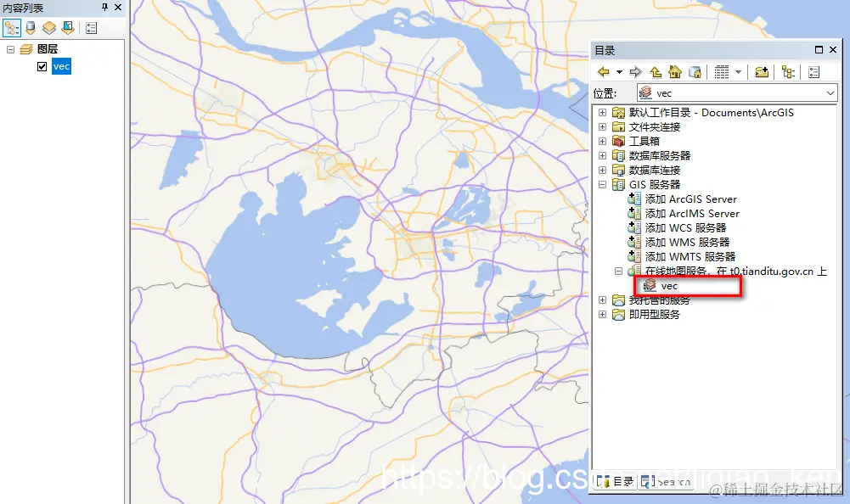Click the Catalog view mode list icon
The image size is (850, 504).
click(722, 71)
